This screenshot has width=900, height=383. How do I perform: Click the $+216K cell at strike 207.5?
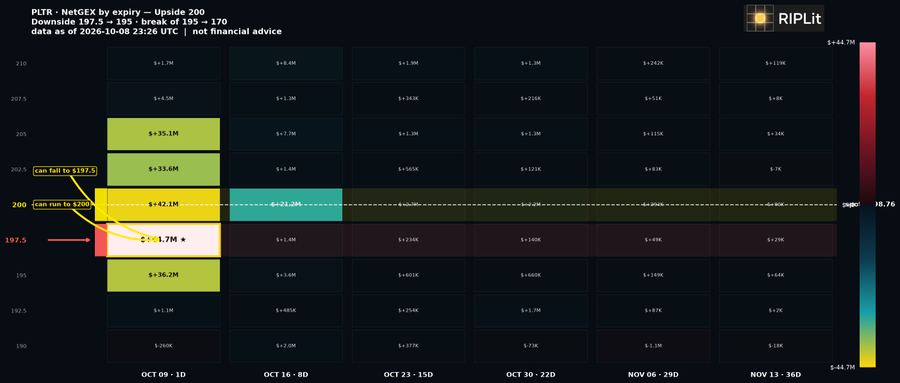point(531,98)
